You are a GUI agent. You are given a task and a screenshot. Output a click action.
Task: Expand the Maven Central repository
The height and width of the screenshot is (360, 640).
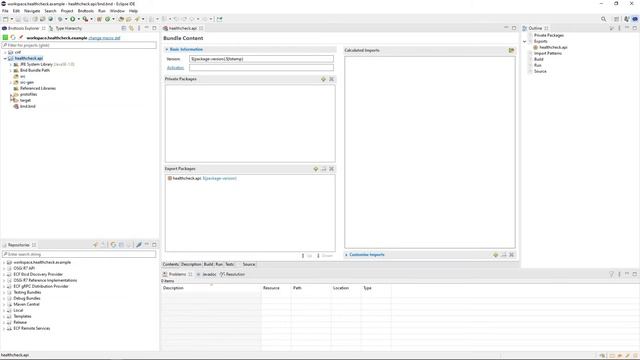point(4,304)
